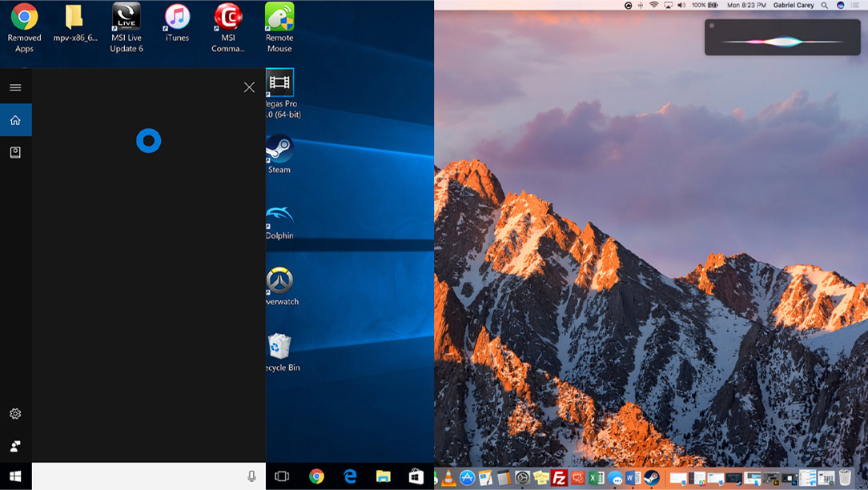Select Cortana's Home icon in sidebar
The image size is (868, 490).
click(x=15, y=120)
